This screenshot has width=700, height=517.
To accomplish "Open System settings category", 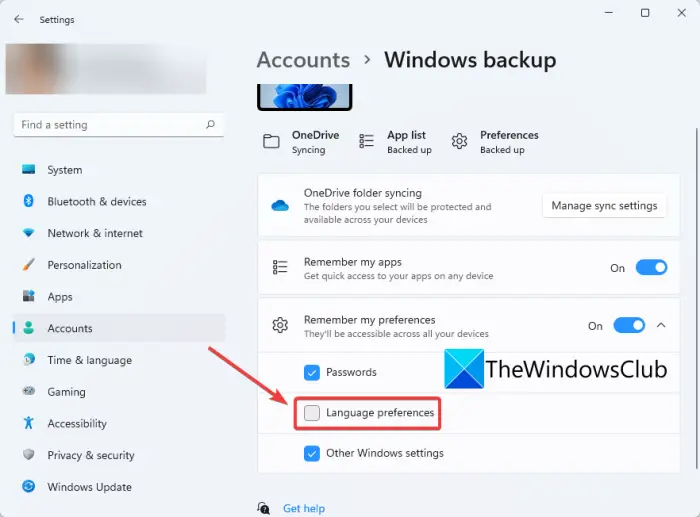I will [119, 170].
